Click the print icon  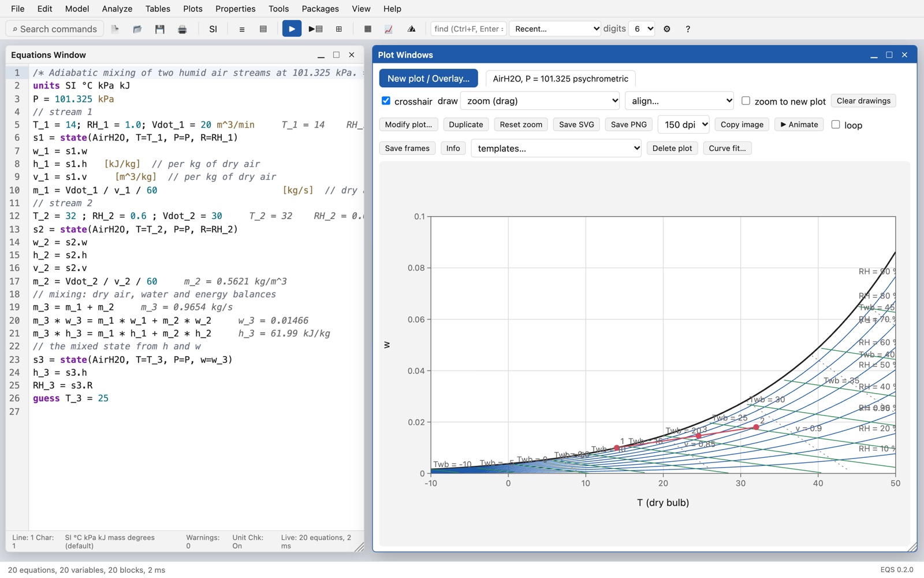(182, 29)
